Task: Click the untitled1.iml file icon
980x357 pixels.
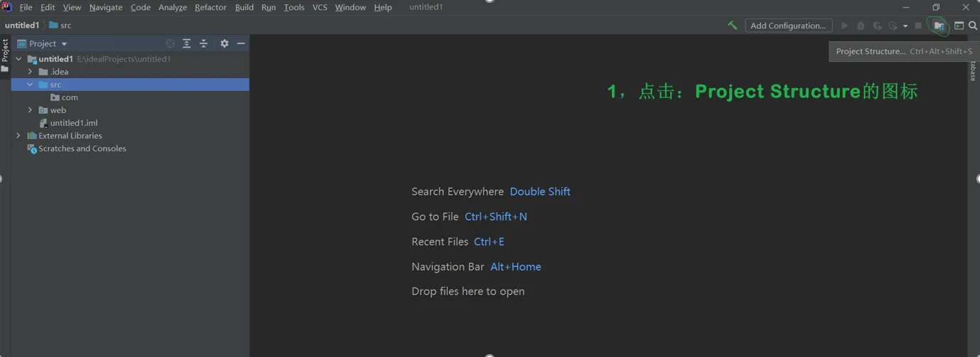Action: pyautogui.click(x=43, y=123)
